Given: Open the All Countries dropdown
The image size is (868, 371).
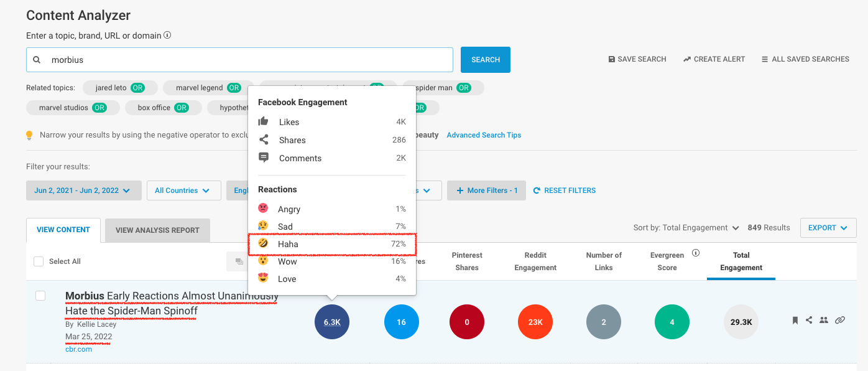Looking at the screenshot, I should click(184, 190).
